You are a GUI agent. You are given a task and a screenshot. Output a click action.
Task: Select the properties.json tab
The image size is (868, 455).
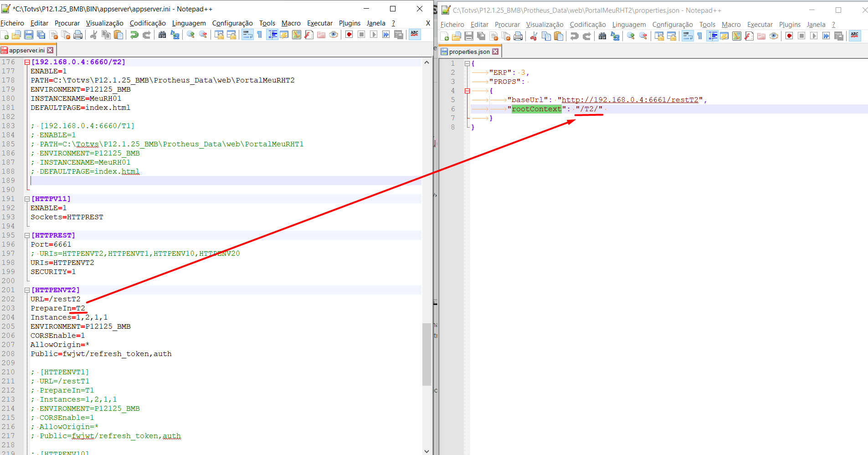point(469,52)
